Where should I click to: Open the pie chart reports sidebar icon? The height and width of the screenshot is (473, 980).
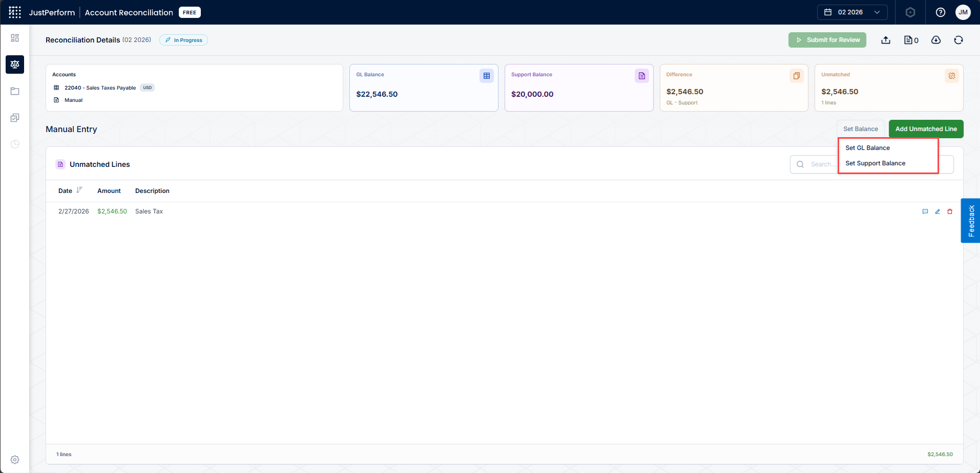[x=15, y=144]
